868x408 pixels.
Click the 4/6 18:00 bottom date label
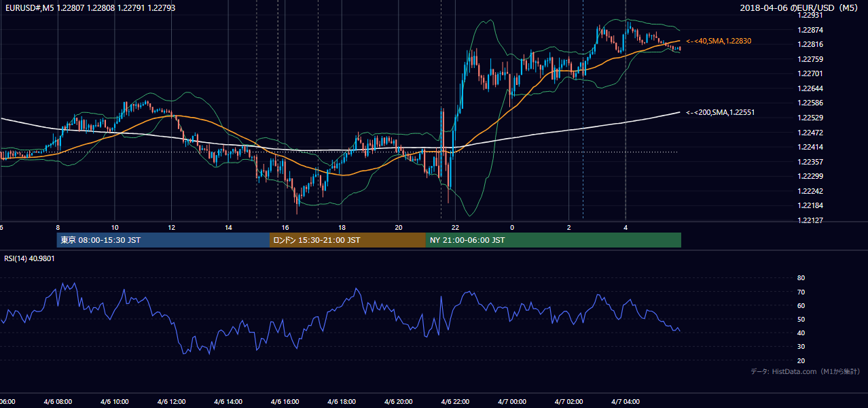pos(342,402)
